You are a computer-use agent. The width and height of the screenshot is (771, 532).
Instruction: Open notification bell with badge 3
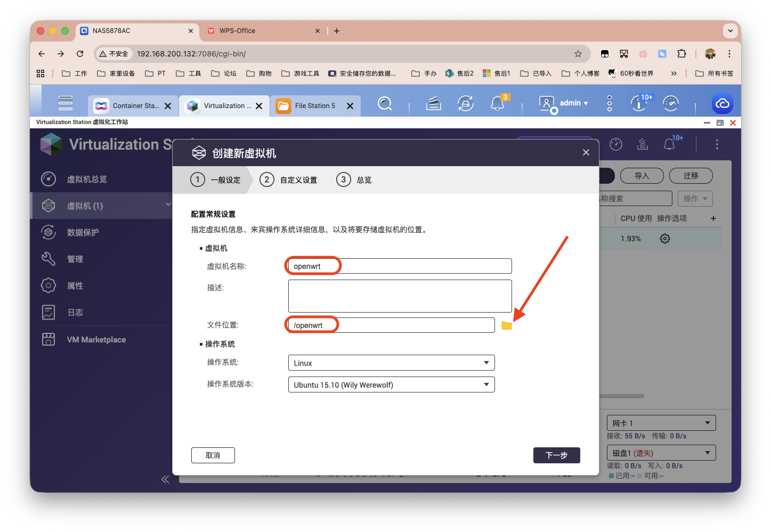(498, 103)
